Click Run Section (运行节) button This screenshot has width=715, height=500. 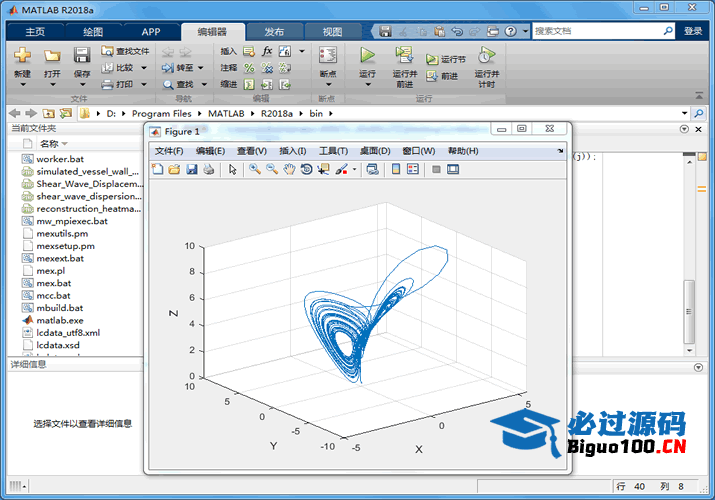(446, 59)
